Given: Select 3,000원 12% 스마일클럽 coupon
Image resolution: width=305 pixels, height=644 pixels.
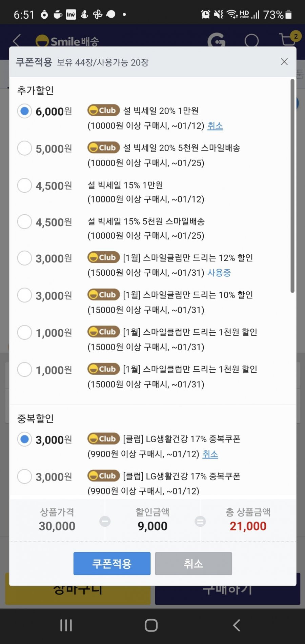Looking at the screenshot, I should tap(24, 258).
